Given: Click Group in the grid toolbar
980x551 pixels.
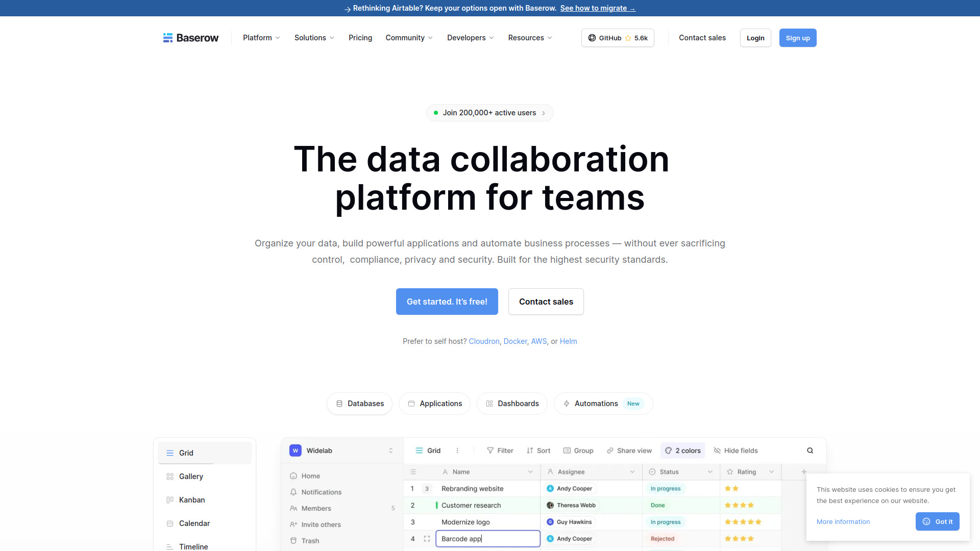Looking at the screenshot, I should pyautogui.click(x=578, y=450).
